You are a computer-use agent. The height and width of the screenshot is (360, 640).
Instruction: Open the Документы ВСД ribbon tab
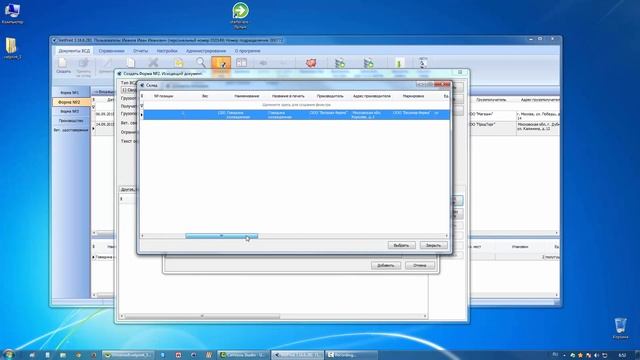[74, 51]
